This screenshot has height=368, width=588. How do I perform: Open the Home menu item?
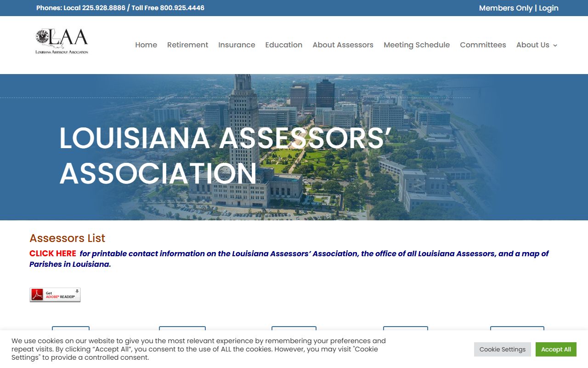point(146,45)
